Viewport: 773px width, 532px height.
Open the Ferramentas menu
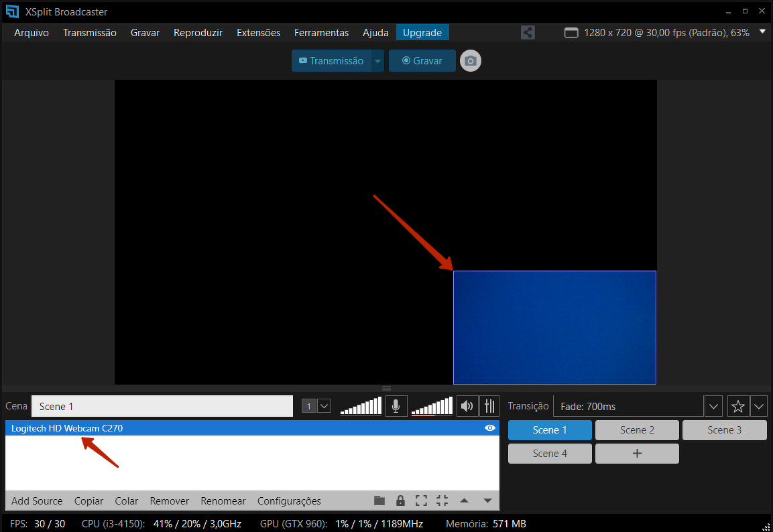321,32
